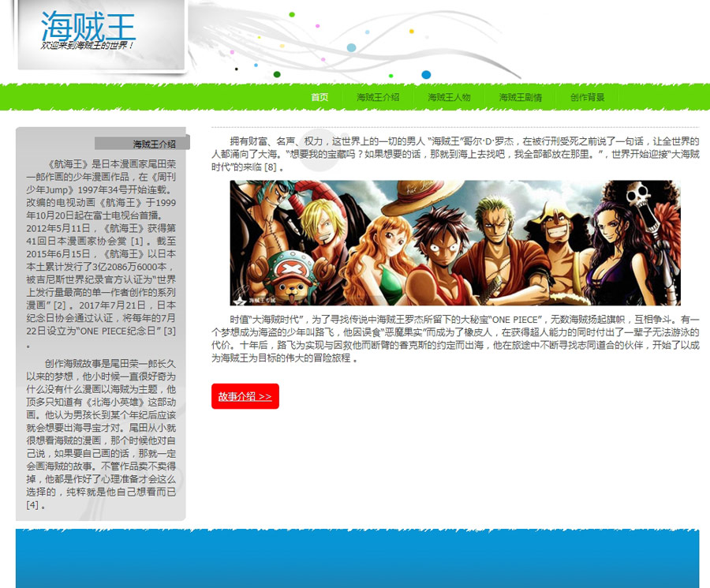Image resolution: width=710 pixels, height=588 pixels.
Task: Select 海贼王剧情 in the navigation bar
Action: point(521,97)
